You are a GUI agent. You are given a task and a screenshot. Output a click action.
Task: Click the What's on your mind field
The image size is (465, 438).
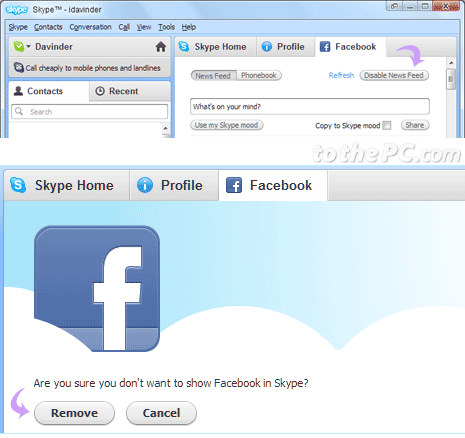pos(310,107)
